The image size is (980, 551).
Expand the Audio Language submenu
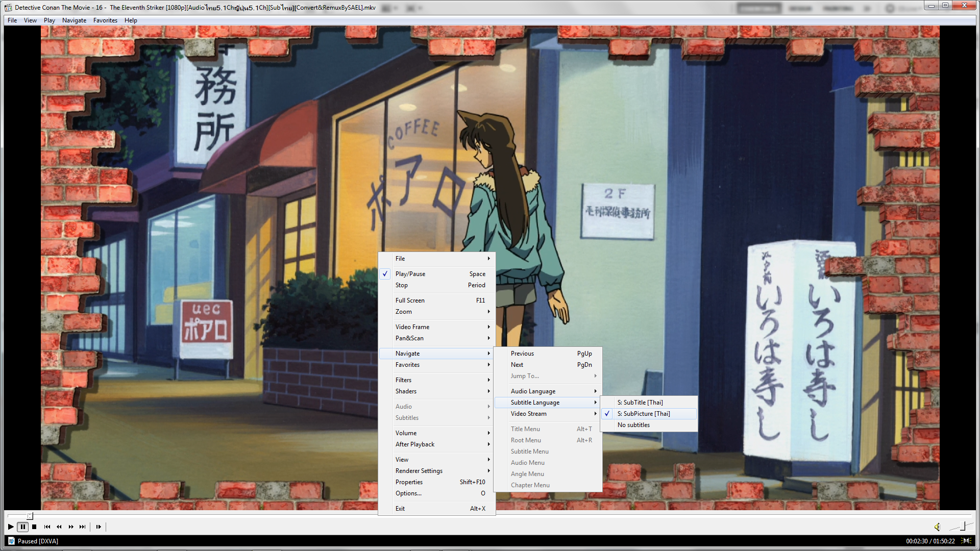tap(533, 391)
